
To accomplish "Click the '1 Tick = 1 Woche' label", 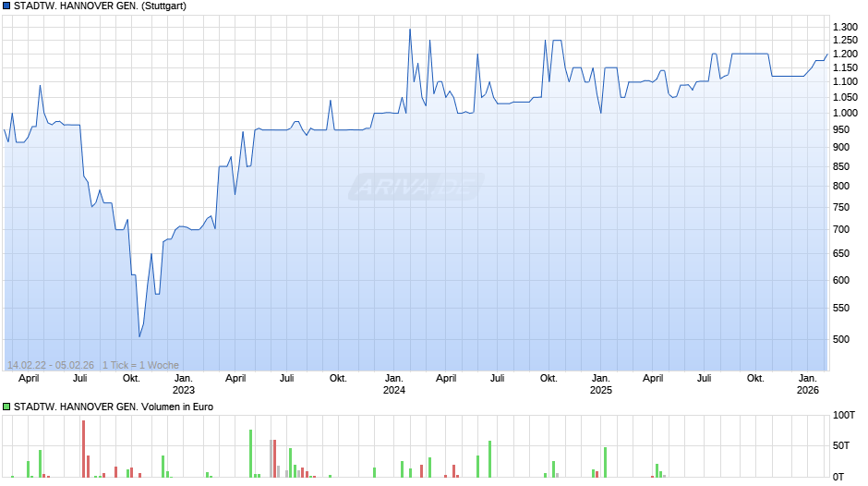I will click(x=140, y=365).
